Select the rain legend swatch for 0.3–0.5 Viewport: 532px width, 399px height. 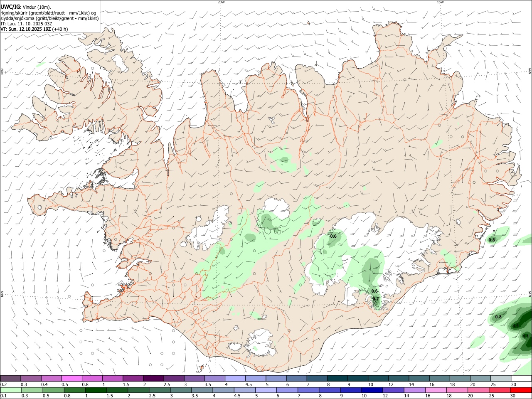pyautogui.click(x=32, y=390)
